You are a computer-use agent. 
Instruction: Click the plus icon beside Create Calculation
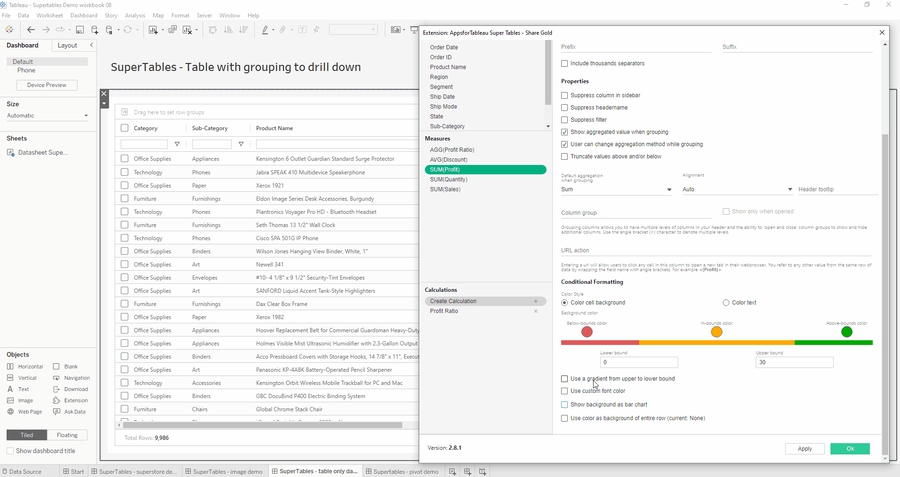point(536,301)
